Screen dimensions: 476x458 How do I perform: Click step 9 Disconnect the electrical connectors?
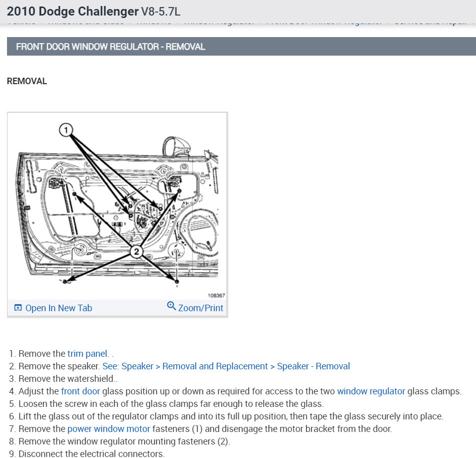point(91,453)
